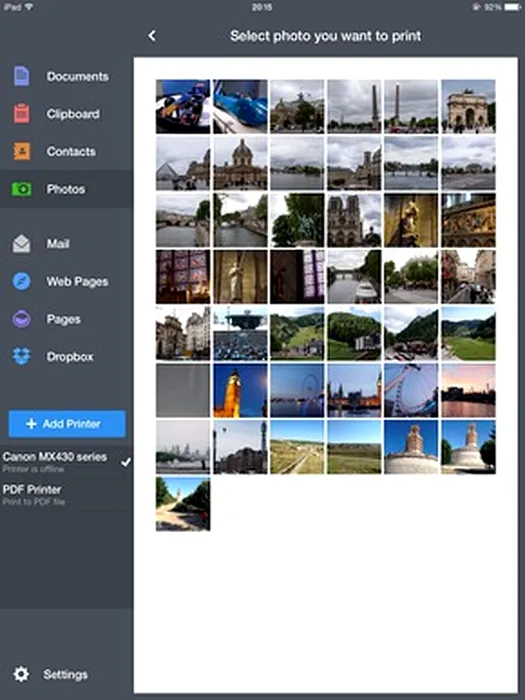Open the Settings label in the sidebar

[65, 675]
